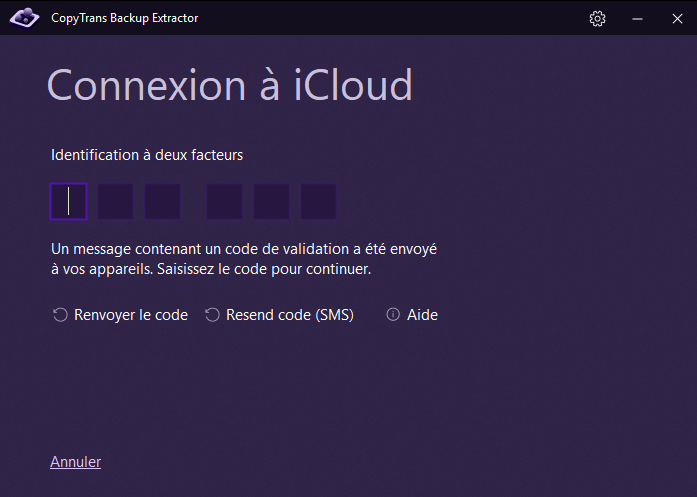Click the info icon beside Aide
Screen dimensions: 697x497
point(393,314)
